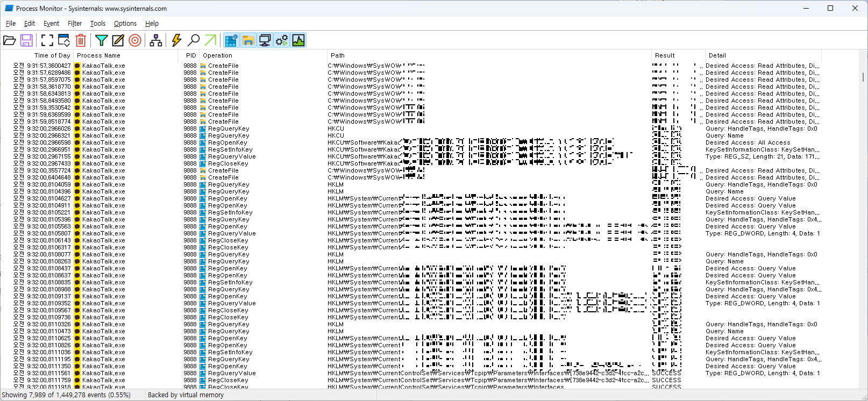Save events using the purple floppy icon
The width and height of the screenshot is (868, 401).
pos(26,40)
